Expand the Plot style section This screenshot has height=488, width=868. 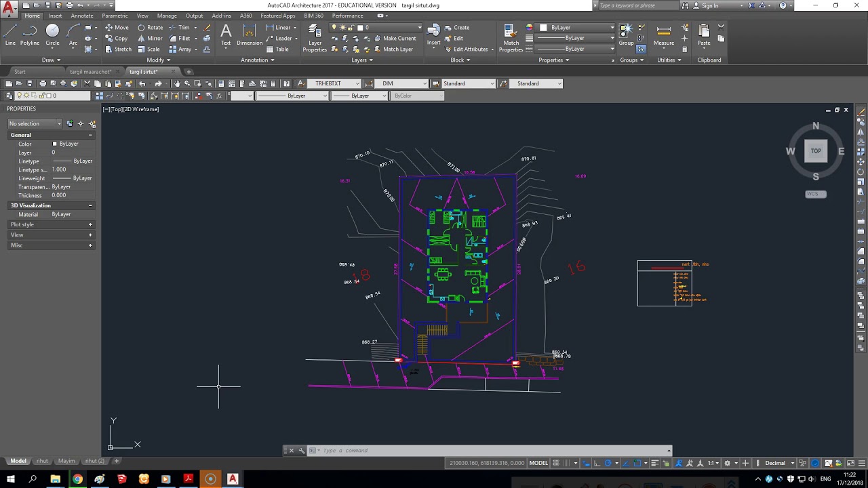pyautogui.click(x=90, y=224)
